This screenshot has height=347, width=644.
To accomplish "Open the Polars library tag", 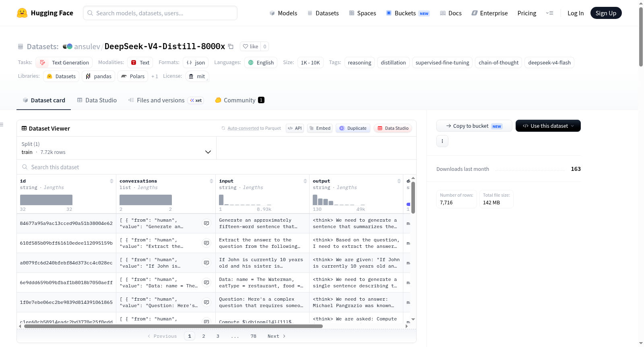I will coord(133,76).
